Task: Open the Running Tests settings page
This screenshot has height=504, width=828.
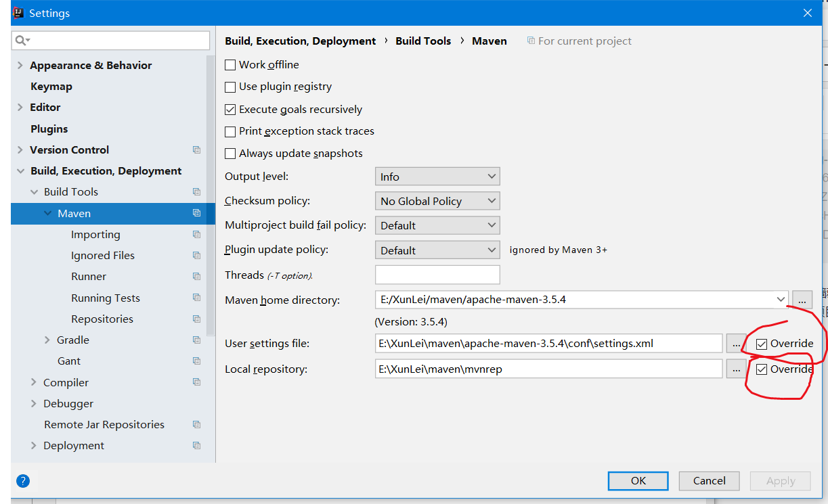Action: click(106, 298)
